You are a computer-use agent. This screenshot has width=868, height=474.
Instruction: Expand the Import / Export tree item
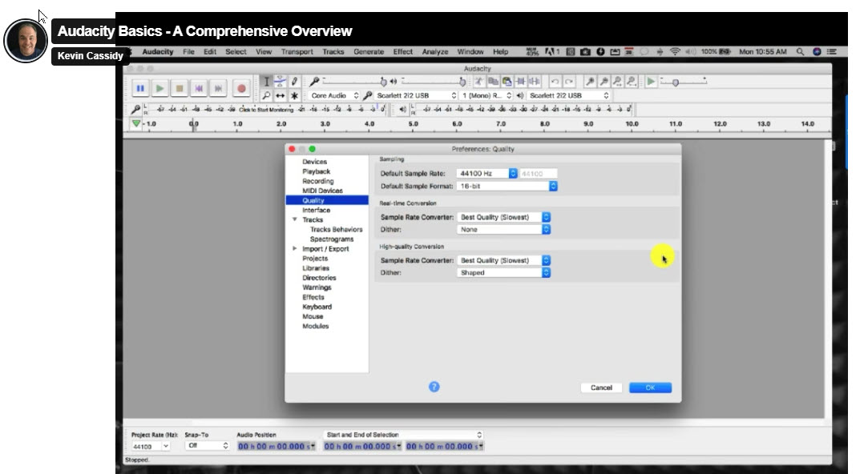click(x=295, y=249)
